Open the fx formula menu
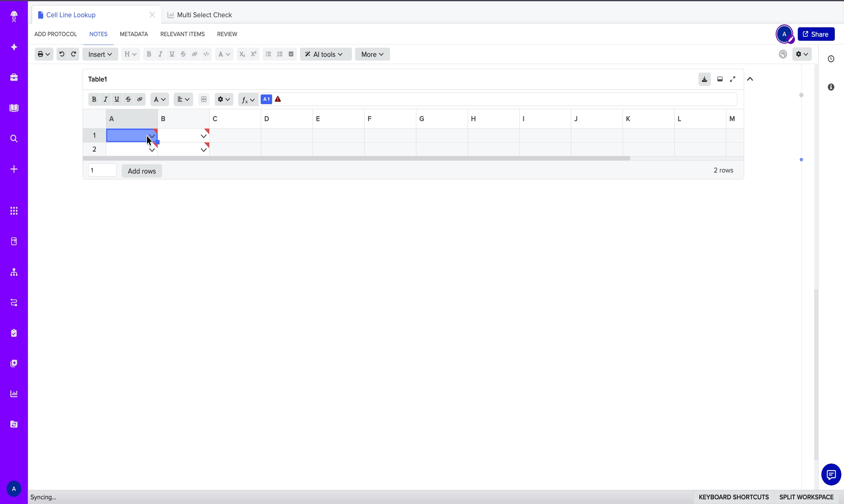844x504 pixels. click(247, 99)
